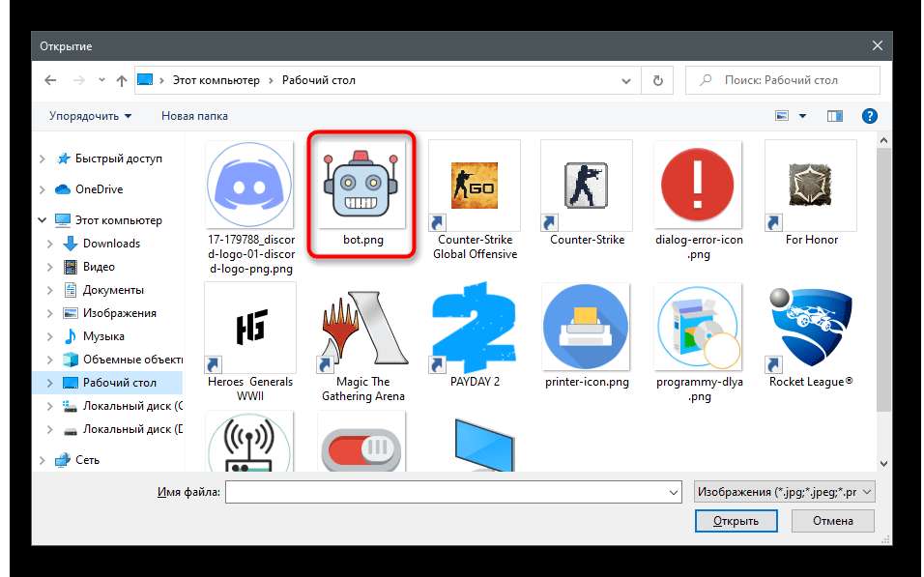
Task: Expand address bar history dropdown
Action: coord(625,81)
